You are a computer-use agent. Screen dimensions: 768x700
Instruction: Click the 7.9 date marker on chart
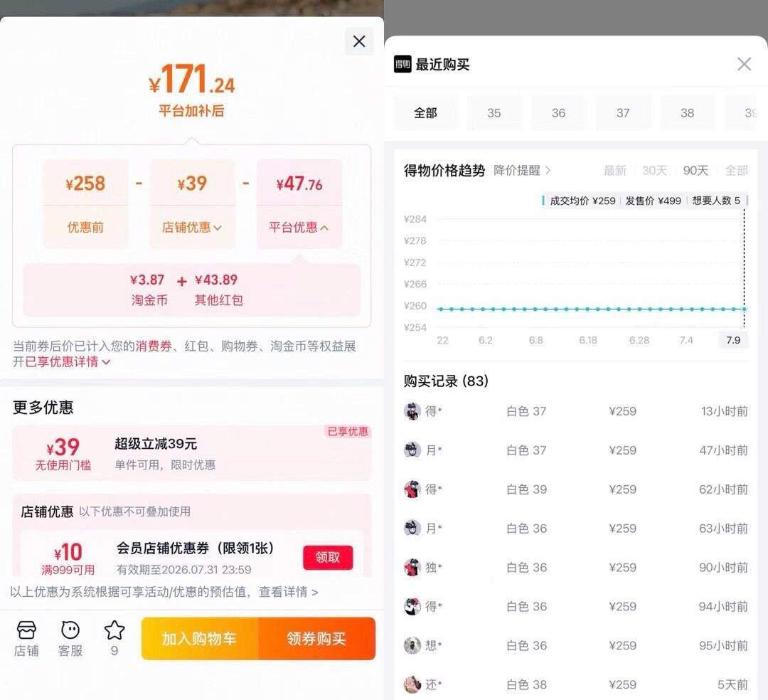(733, 340)
